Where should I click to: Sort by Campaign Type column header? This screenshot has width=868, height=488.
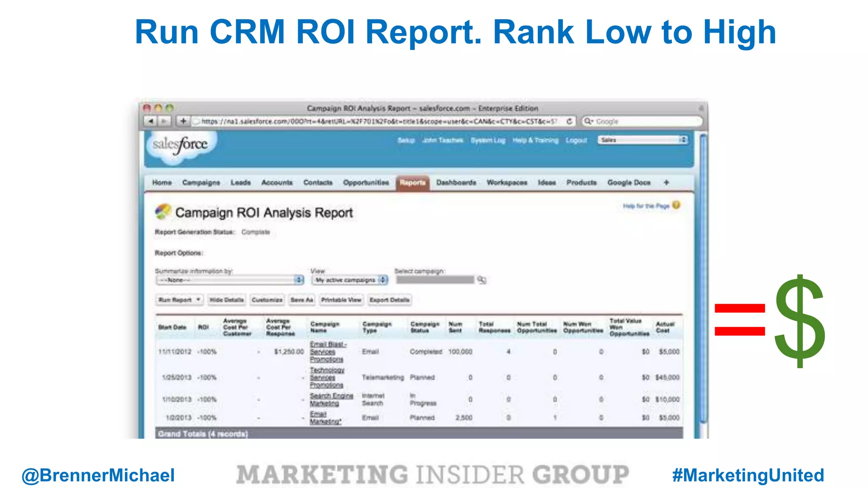click(377, 327)
